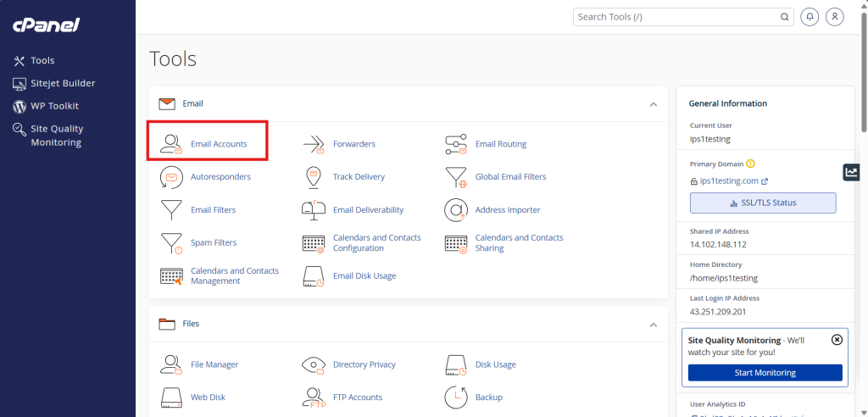Open the Email Accounts icon
The width and height of the screenshot is (868, 417).
click(x=171, y=143)
